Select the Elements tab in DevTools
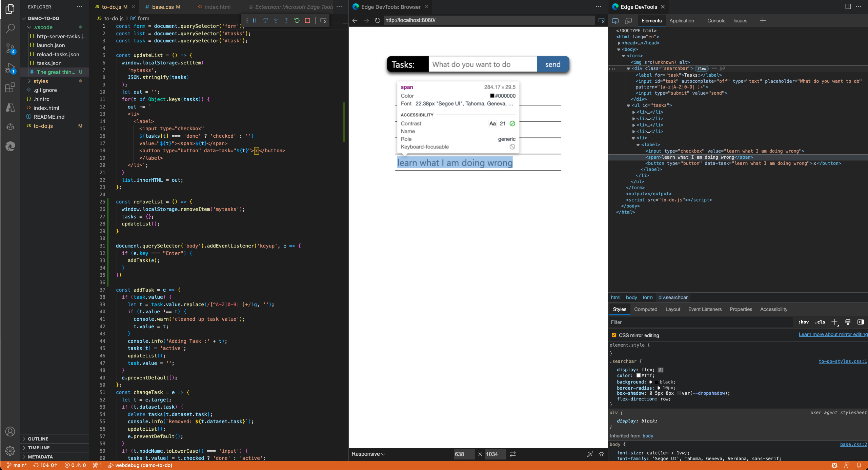This screenshot has width=868, height=470. (651, 21)
